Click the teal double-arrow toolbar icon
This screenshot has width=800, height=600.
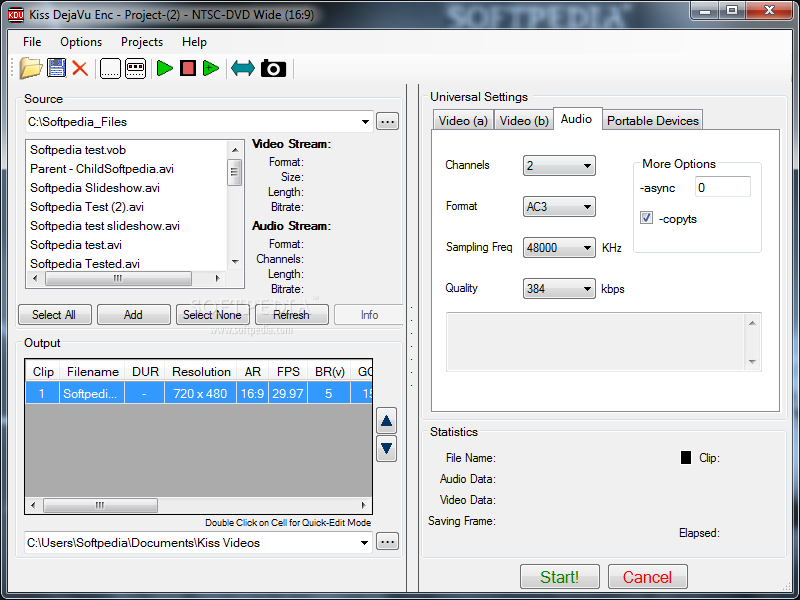click(243, 68)
